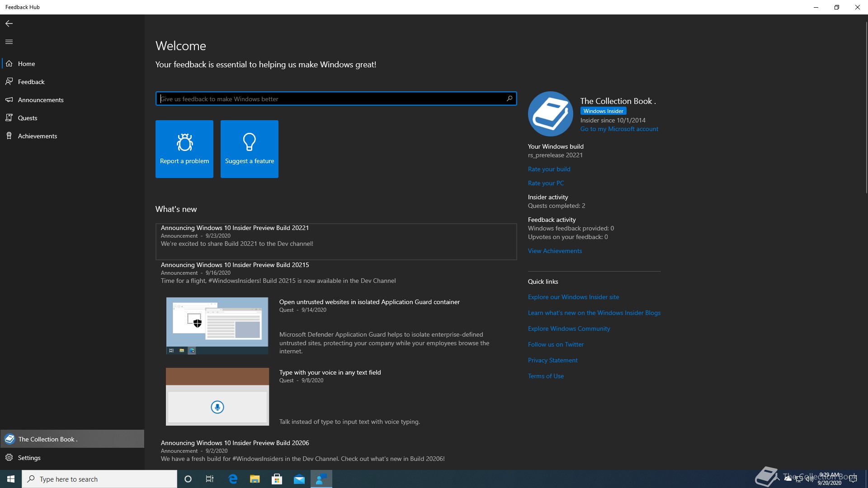
Task: Open Explore Windows Community link
Action: (569, 328)
